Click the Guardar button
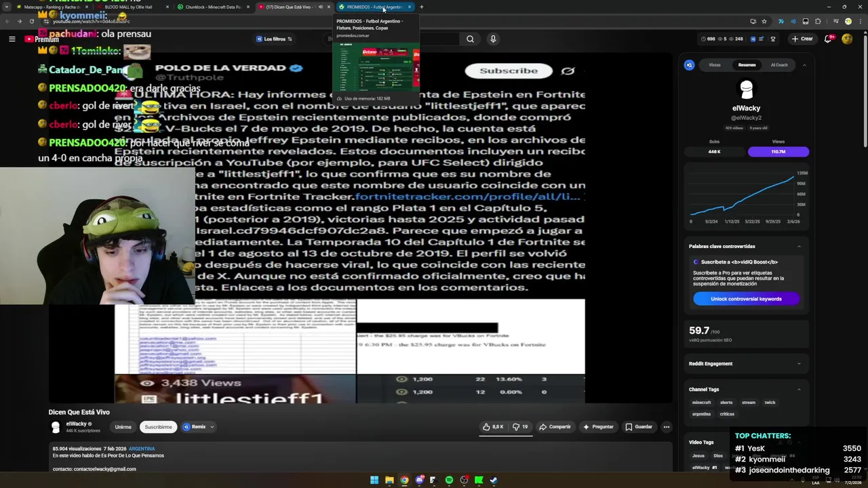The image size is (868, 488). 639,427
